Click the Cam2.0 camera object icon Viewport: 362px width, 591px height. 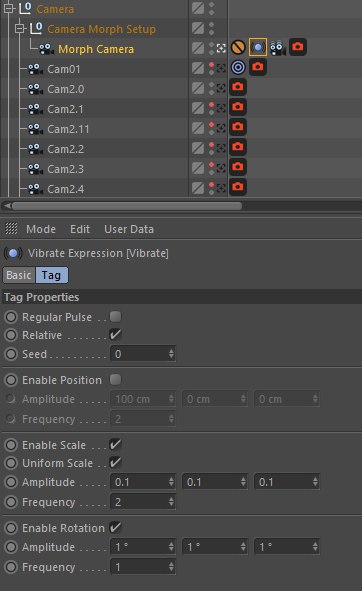tap(35, 89)
